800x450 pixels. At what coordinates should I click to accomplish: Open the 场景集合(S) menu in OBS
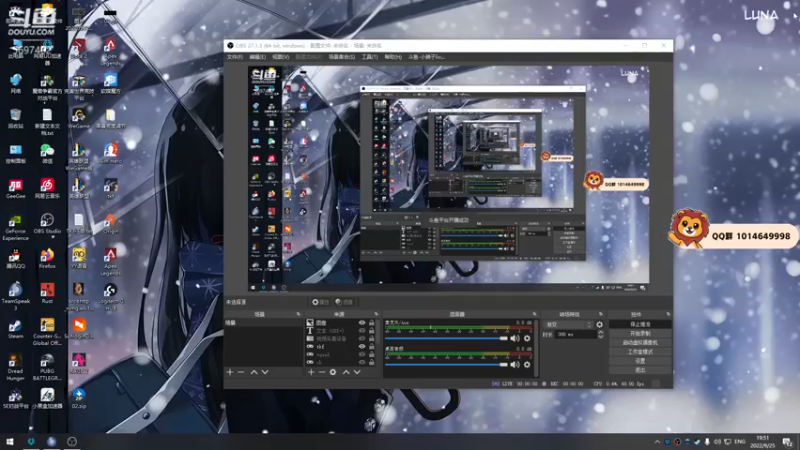click(342, 57)
